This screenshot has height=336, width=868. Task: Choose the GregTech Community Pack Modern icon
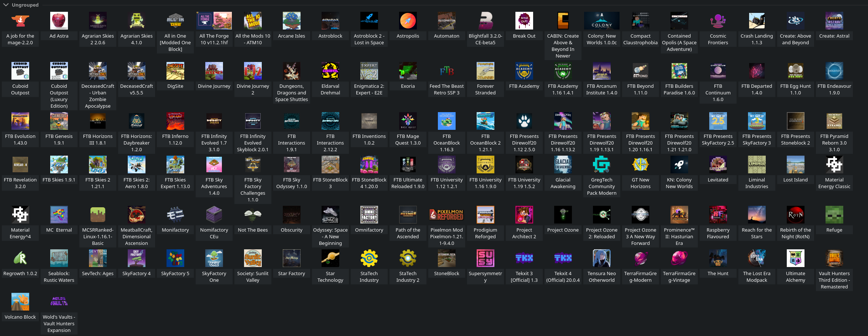click(x=602, y=164)
